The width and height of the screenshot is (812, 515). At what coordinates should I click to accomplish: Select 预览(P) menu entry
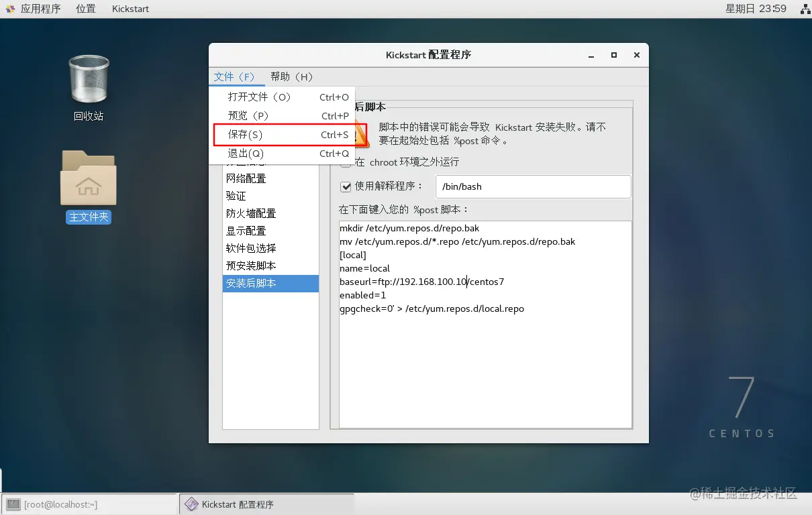click(282, 116)
